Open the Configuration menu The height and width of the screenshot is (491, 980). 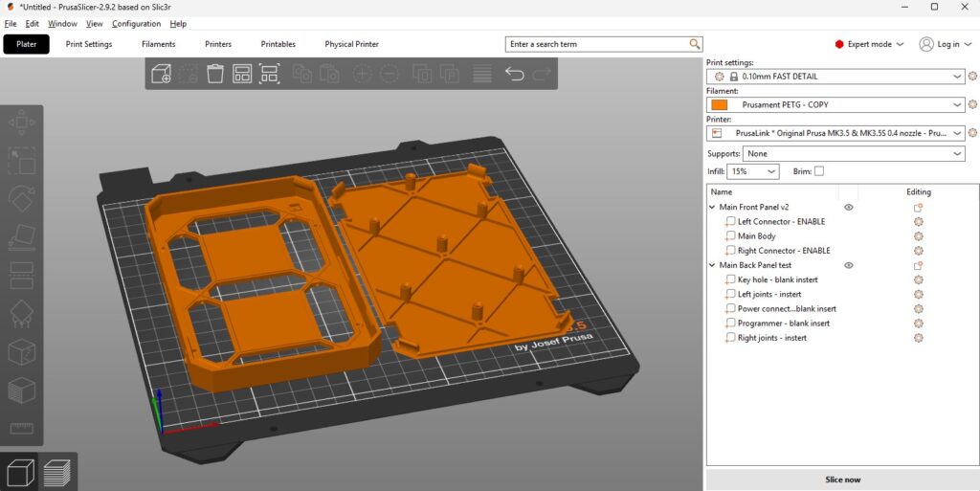[x=136, y=24]
